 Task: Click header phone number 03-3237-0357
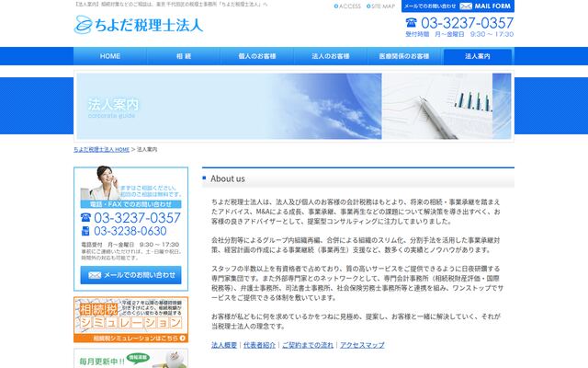click(467, 23)
